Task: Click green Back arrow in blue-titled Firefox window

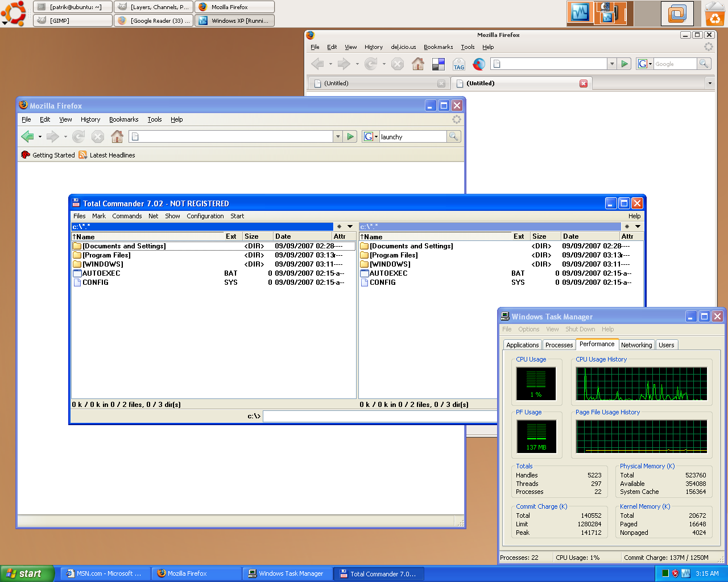Action: coord(27,136)
